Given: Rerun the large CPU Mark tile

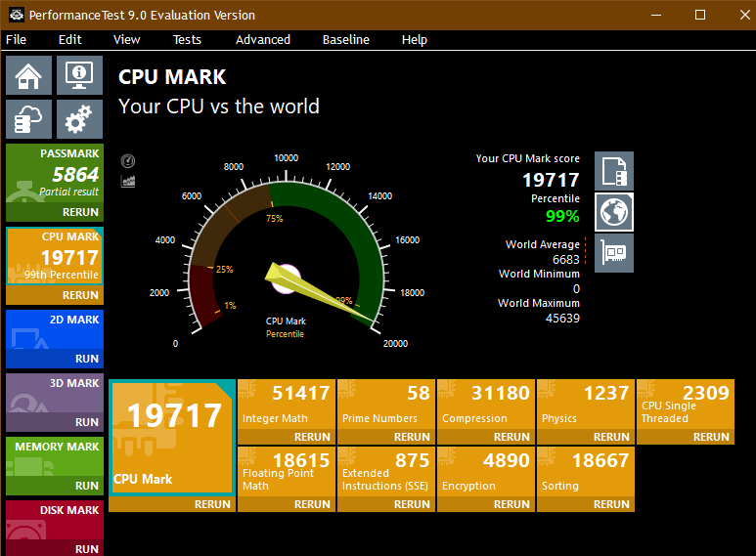Looking at the screenshot, I should [172, 504].
